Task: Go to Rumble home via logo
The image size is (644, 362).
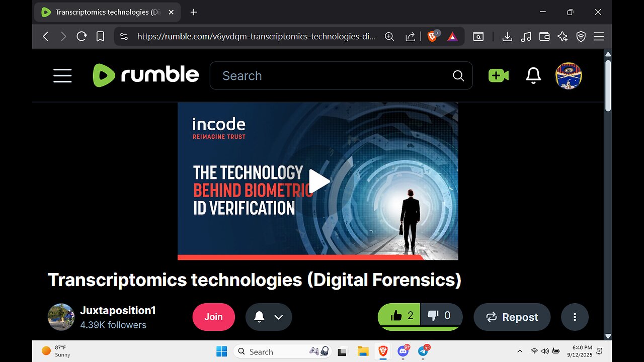Action: tap(146, 75)
